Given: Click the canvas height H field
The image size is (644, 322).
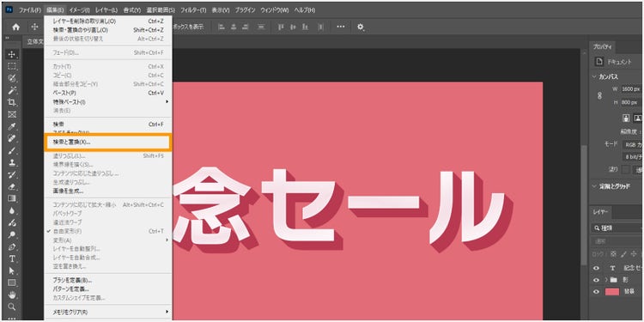Looking at the screenshot, I should click(x=633, y=102).
